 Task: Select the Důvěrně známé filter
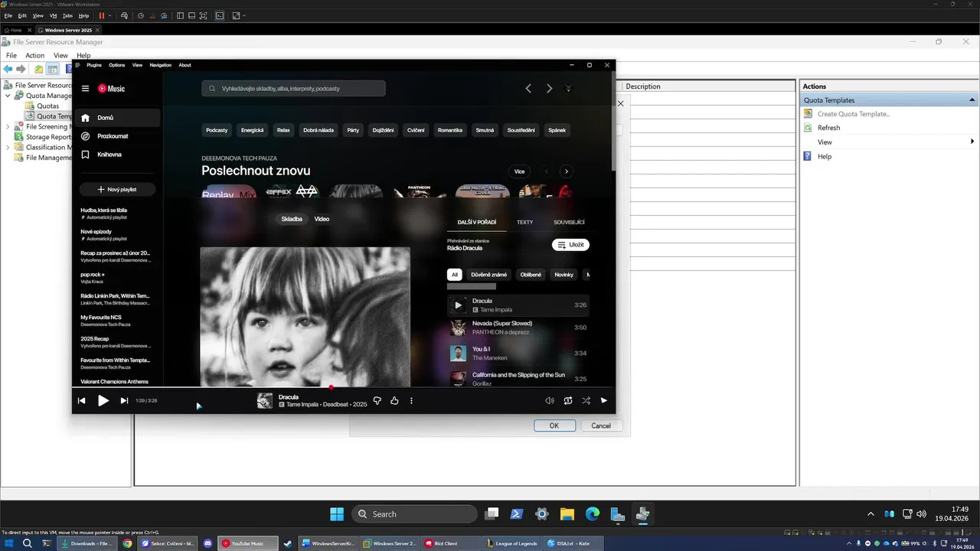(x=489, y=275)
